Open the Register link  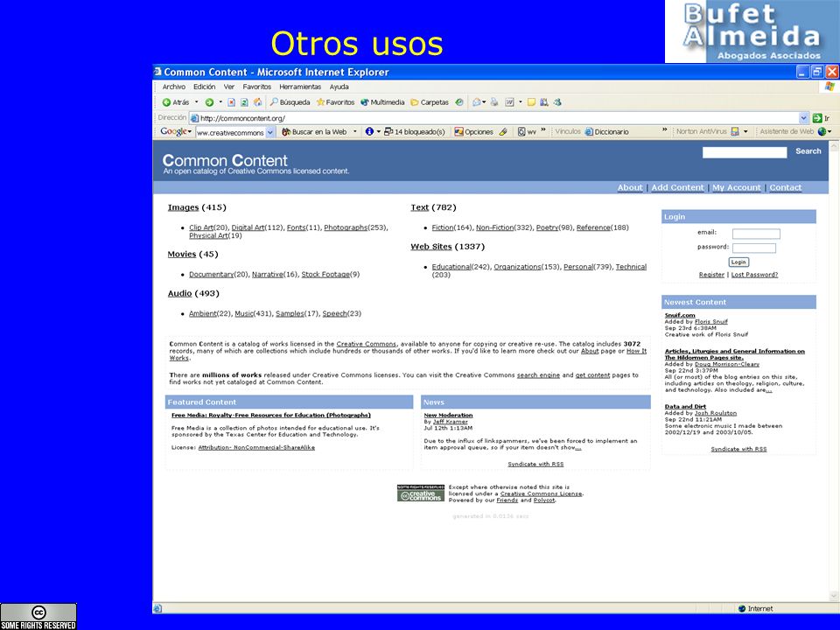[x=711, y=275]
